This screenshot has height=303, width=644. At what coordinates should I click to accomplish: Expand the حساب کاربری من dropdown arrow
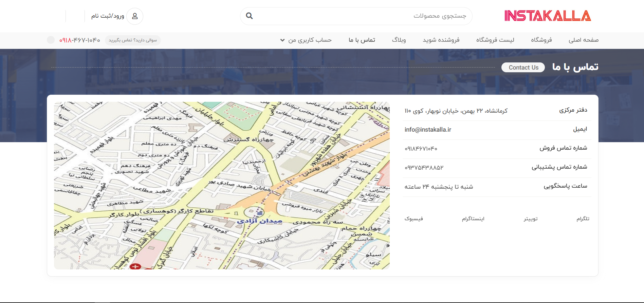(282, 40)
